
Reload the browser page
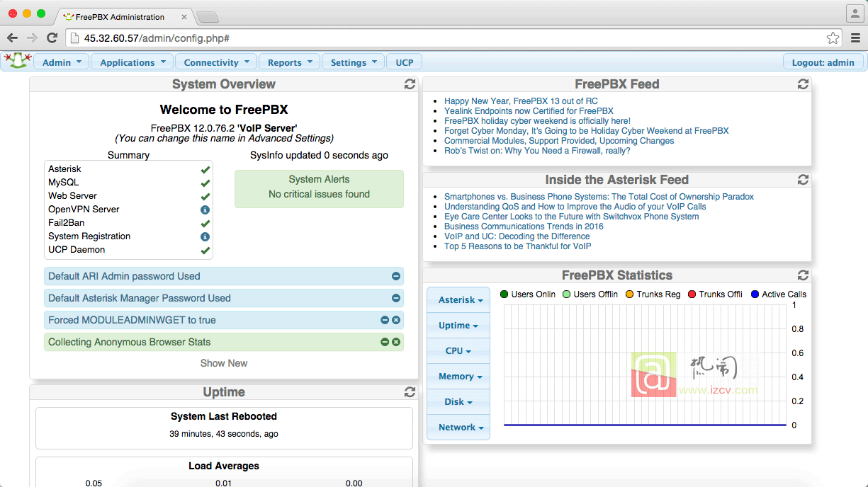[52, 38]
